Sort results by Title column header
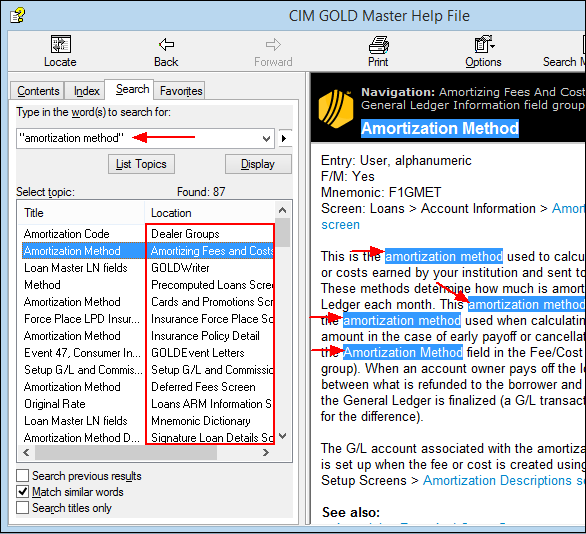This screenshot has width=586, height=534. [x=81, y=213]
